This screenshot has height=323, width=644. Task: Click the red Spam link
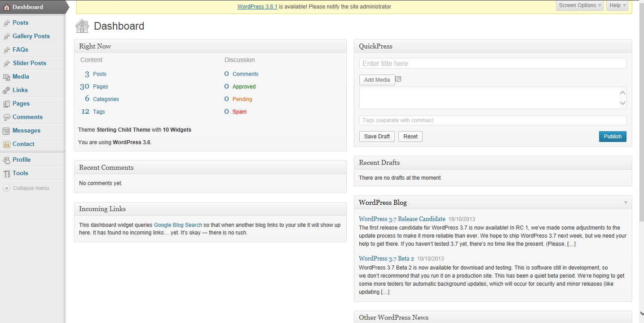tap(239, 112)
